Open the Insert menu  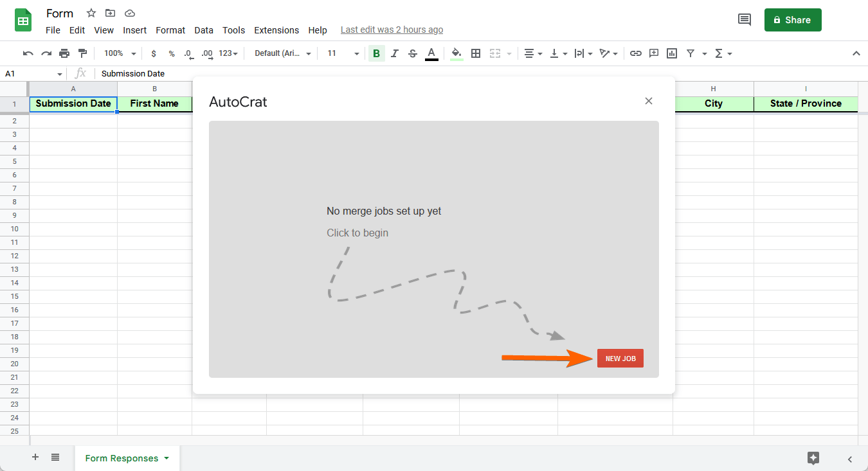tap(135, 30)
